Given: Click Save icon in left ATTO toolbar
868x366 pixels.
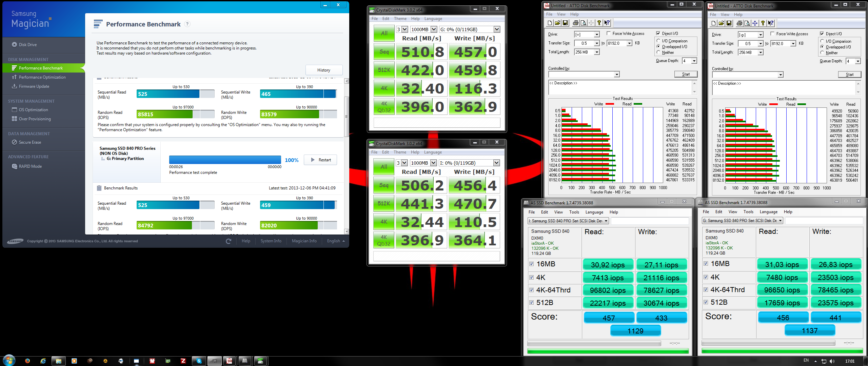Looking at the screenshot, I should tap(565, 23).
